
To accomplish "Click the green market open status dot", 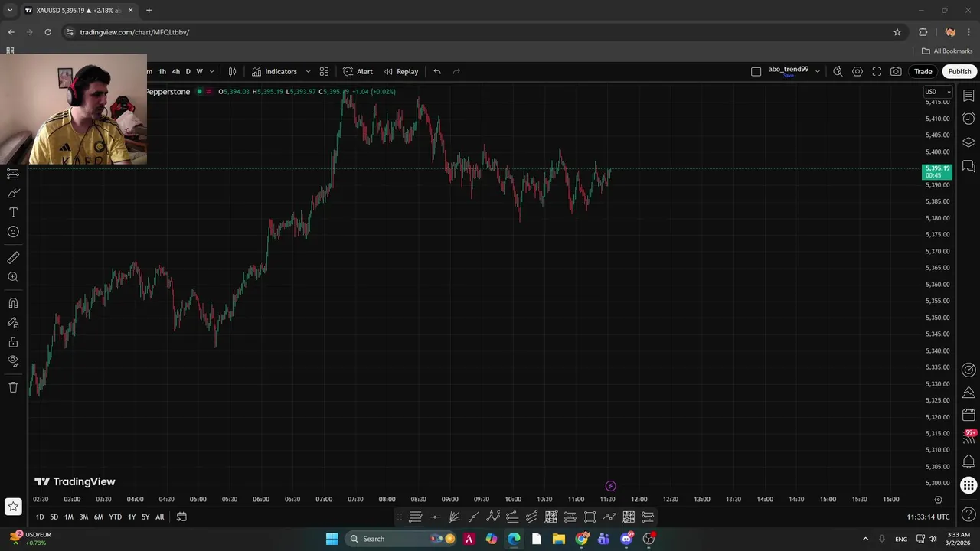I will coord(199,92).
